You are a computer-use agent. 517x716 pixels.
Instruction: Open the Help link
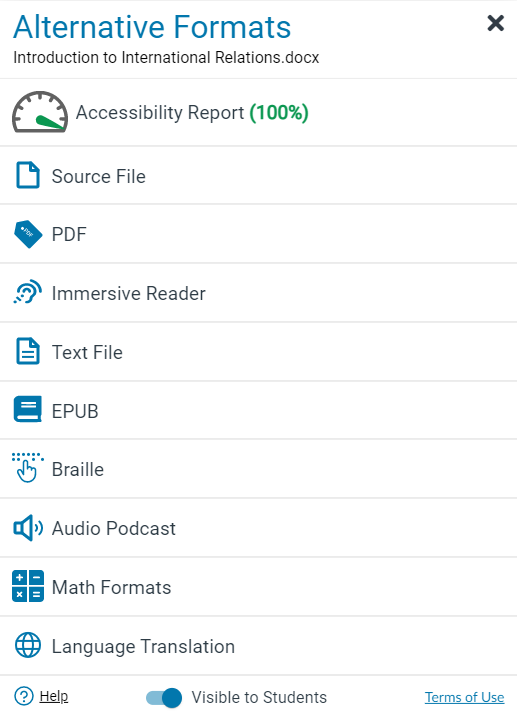pyautogui.click(x=54, y=696)
